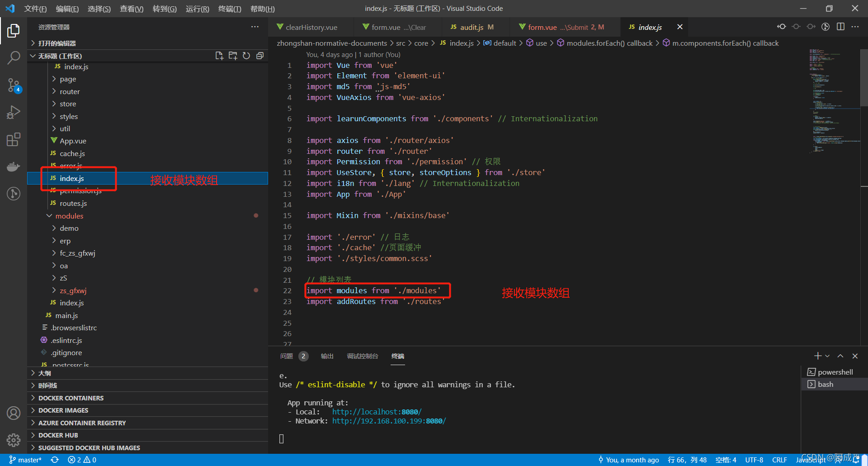Open the Search view in activity bar
868x466 pixels.
tap(14, 58)
